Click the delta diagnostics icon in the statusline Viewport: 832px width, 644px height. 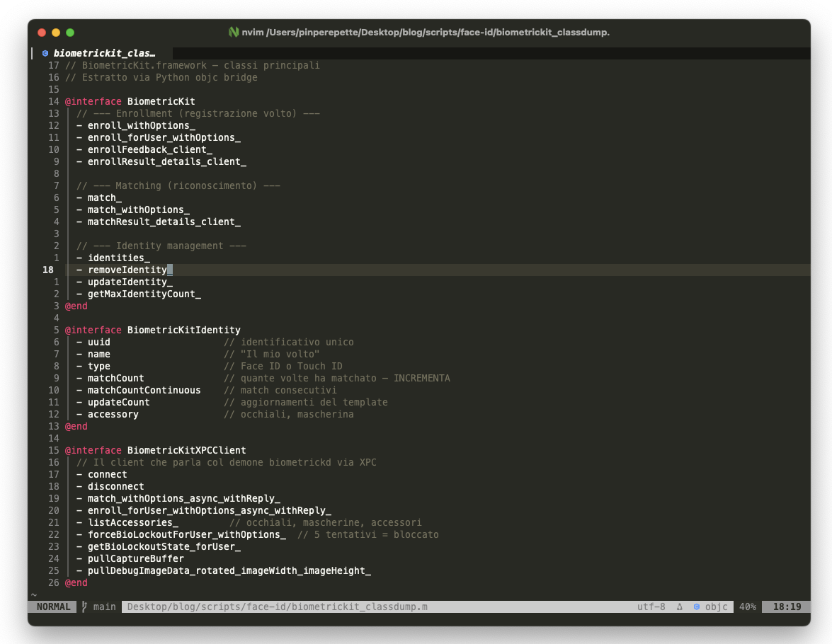(x=678, y=606)
